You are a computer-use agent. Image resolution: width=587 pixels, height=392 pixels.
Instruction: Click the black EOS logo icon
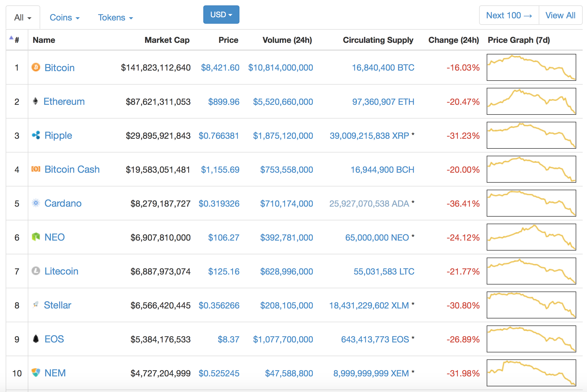(x=36, y=339)
